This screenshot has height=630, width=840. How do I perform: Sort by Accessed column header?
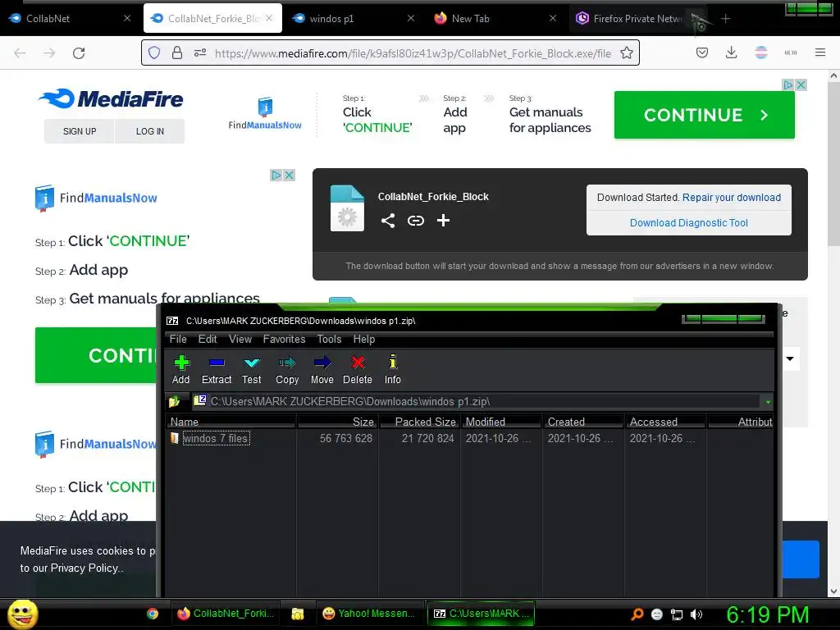pos(665,422)
